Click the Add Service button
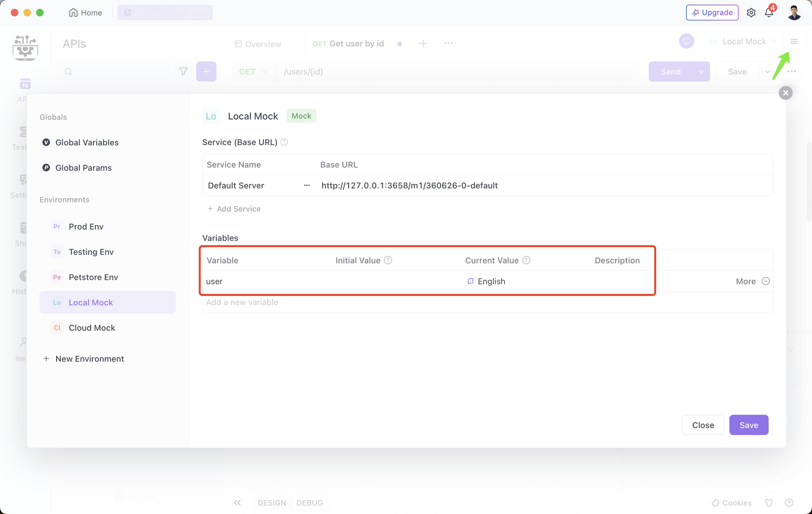 click(234, 208)
